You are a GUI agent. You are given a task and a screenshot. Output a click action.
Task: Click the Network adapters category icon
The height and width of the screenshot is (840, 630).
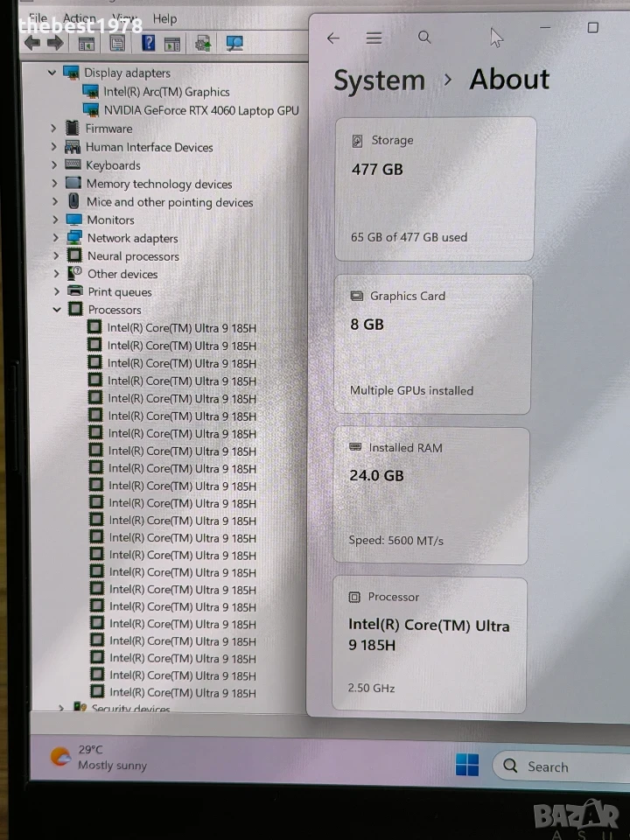coord(74,238)
